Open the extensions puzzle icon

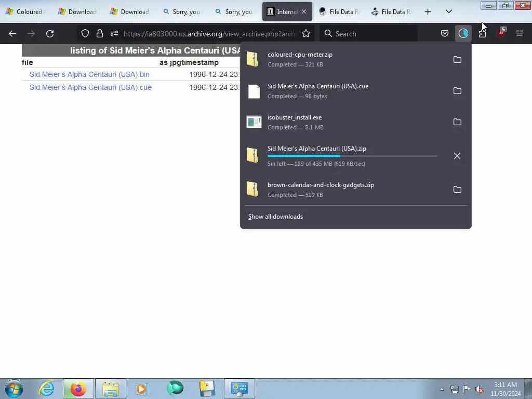pyautogui.click(x=482, y=33)
